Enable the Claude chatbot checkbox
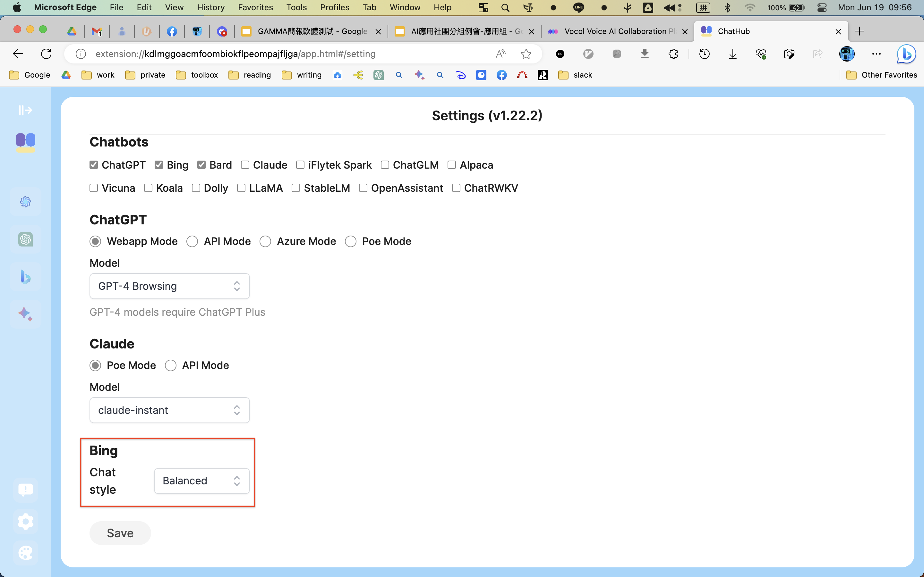Image resolution: width=924 pixels, height=577 pixels. click(245, 164)
